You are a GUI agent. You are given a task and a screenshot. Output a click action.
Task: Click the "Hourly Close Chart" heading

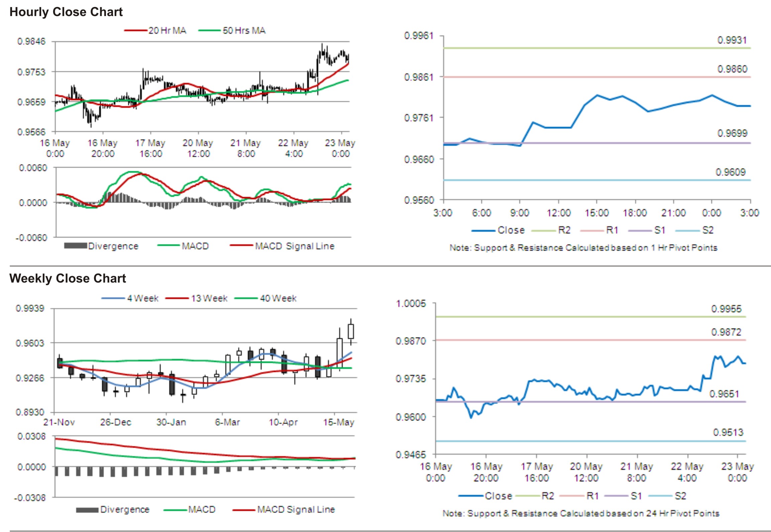(66, 12)
